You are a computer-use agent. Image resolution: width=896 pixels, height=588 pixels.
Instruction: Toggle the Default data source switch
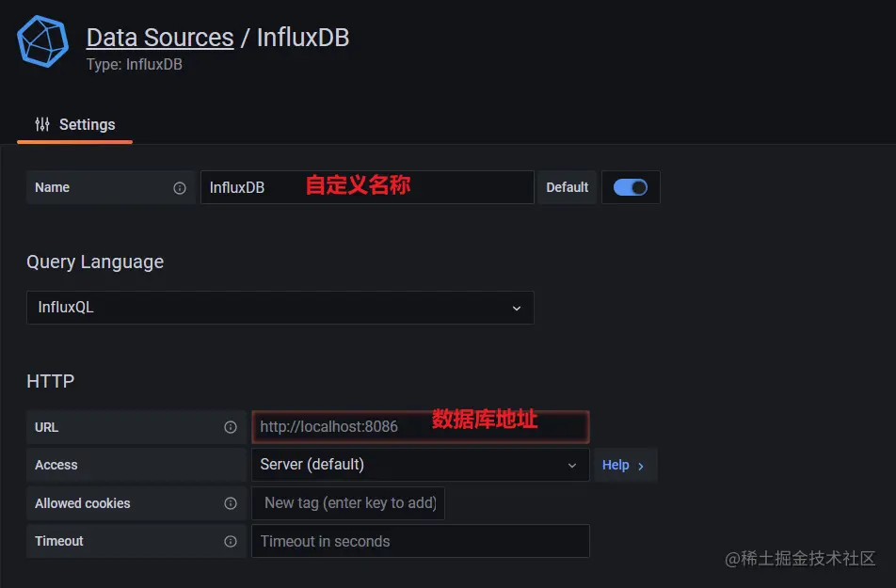tap(631, 187)
